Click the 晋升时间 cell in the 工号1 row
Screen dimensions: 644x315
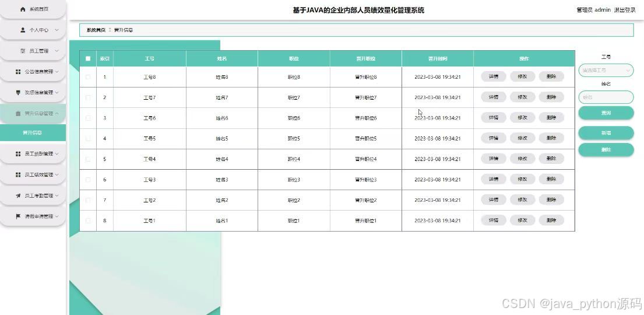pos(438,221)
